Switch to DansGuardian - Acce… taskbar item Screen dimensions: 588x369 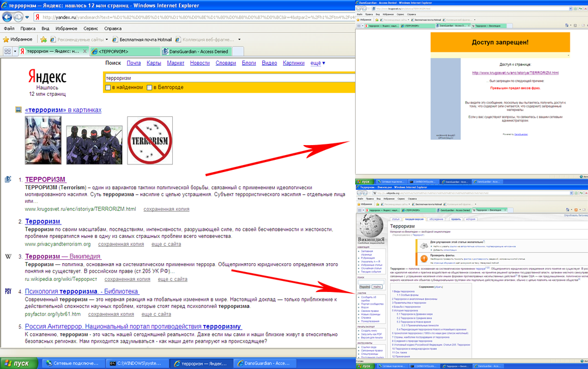pos(263,363)
